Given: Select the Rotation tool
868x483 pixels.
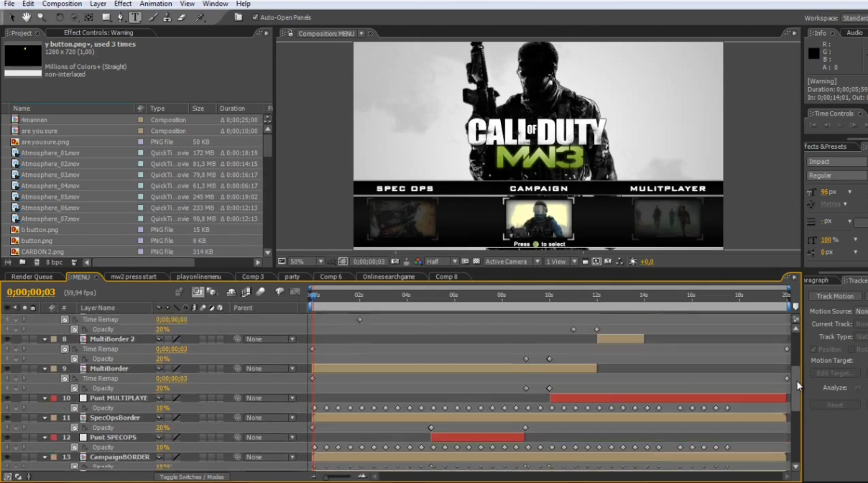Looking at the screenshot, I should point(60,17).
